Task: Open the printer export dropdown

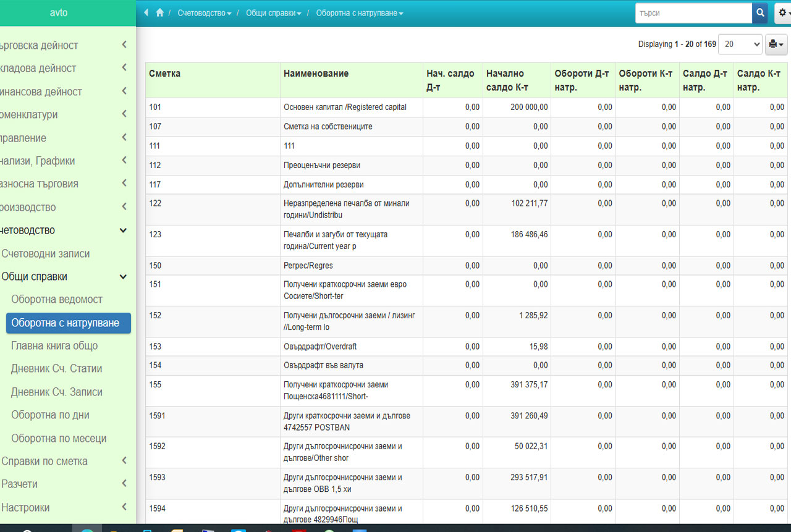Action: pos(776,44)
